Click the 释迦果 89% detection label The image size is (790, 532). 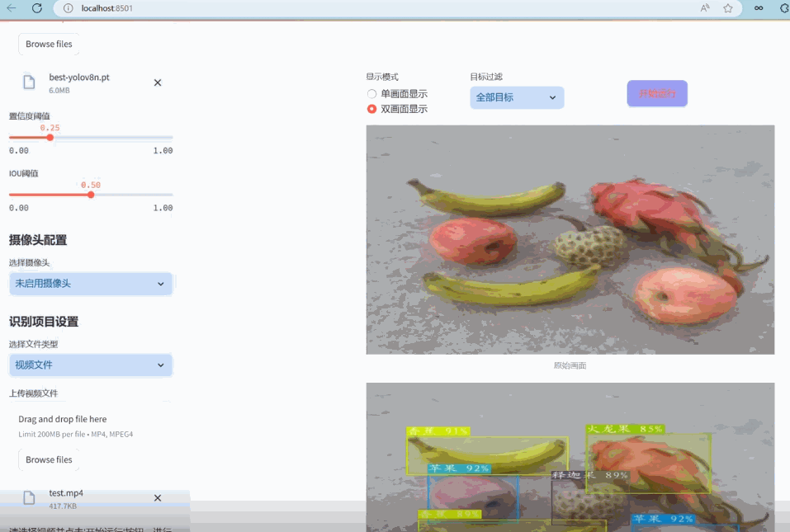(590, 475)
